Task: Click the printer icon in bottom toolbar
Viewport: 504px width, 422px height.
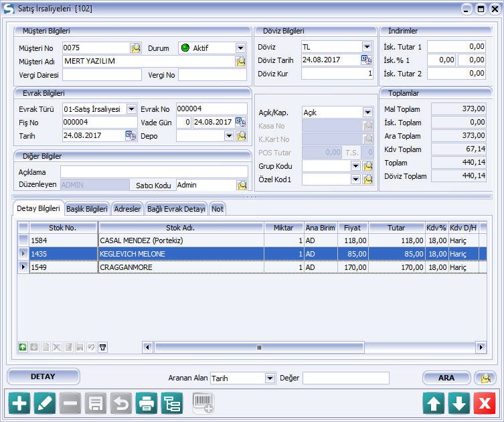Action: click(146, 403)
